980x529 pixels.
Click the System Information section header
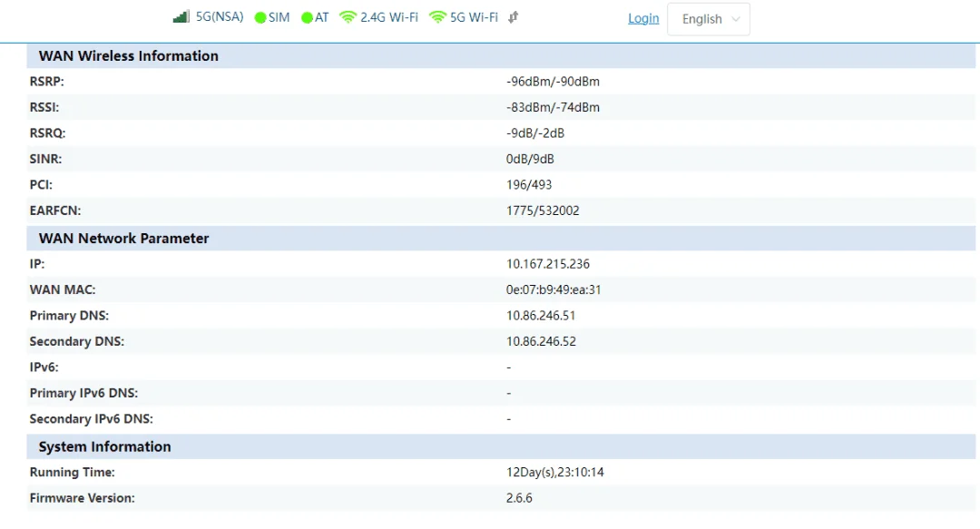(x=501, y=446)
